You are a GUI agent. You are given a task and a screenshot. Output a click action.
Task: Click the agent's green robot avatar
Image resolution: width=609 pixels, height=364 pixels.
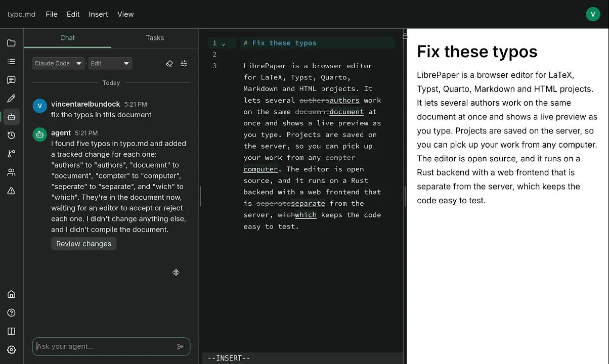pyautogui.click(x=40, y=134)
